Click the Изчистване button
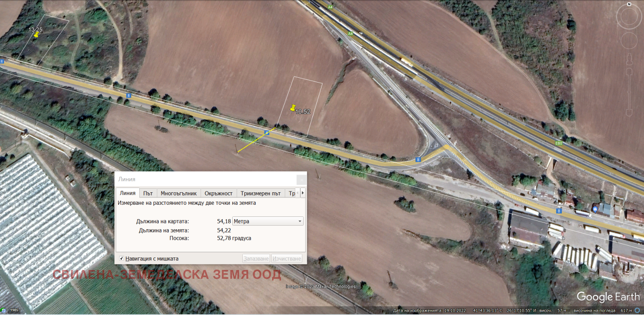The image size is (644, 315). point(287,258)
